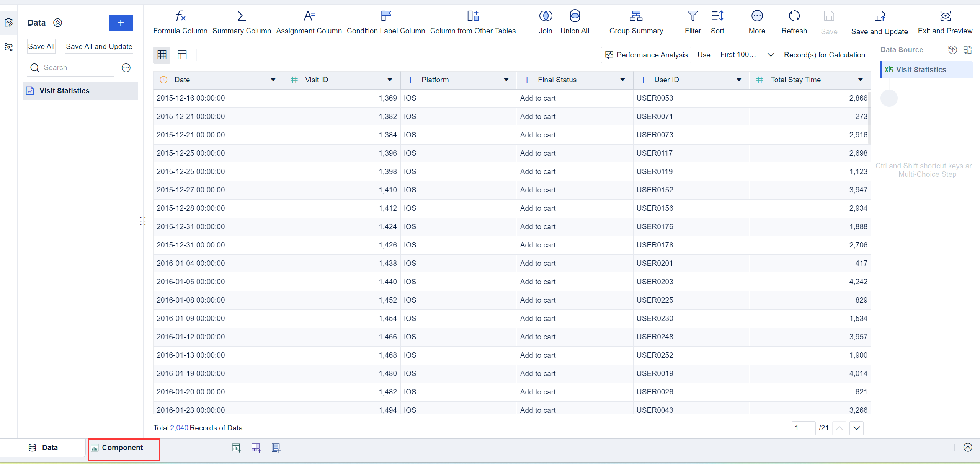Click the Date column type icon

tap(163, 80)
